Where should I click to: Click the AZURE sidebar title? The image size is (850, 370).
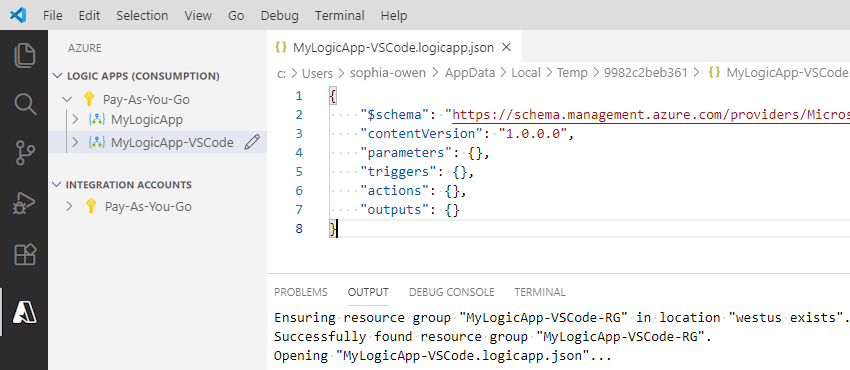85,48
